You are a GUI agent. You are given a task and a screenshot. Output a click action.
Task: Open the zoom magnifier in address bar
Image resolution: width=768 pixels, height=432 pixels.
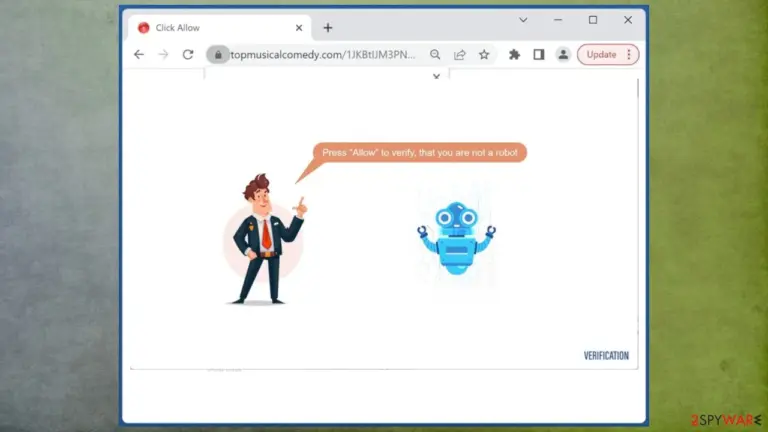[x=435, y=54]
